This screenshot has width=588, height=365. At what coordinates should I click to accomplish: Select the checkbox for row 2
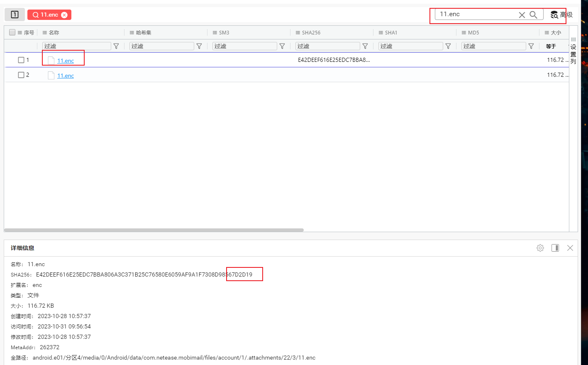[21, 75]
